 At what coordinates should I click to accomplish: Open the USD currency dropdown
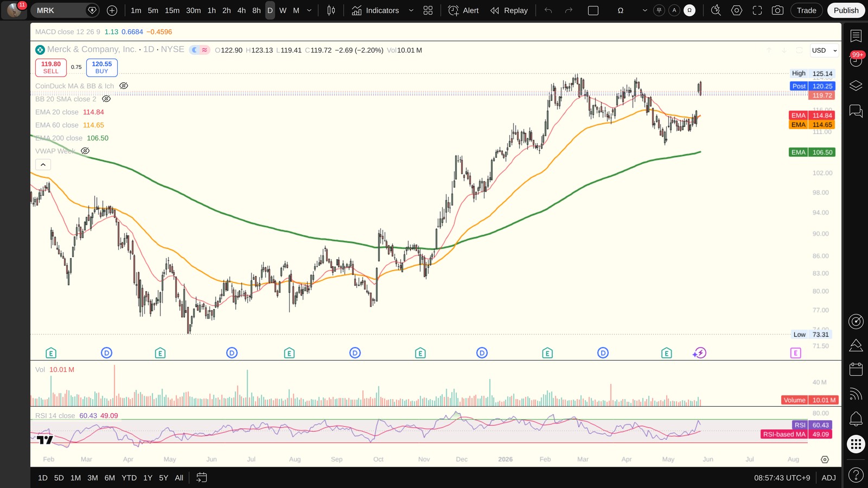[x=824, y=50]
